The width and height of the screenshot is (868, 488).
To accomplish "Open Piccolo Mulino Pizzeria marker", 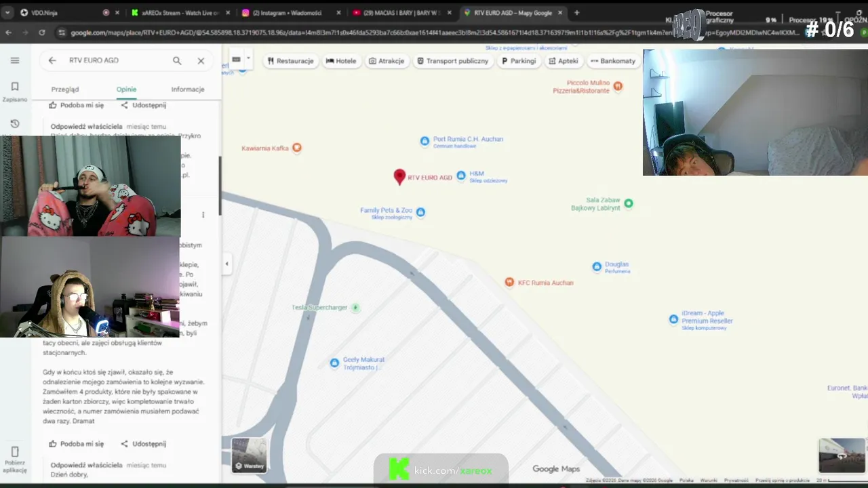I will click(618, 85).
